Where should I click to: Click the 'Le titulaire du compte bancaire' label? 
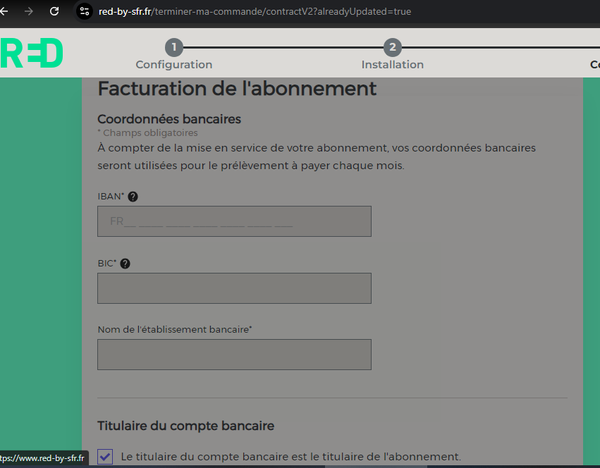[290, 456]
